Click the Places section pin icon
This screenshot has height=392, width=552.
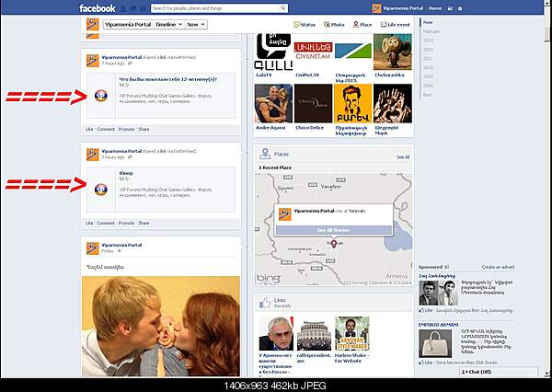[265, 154]
